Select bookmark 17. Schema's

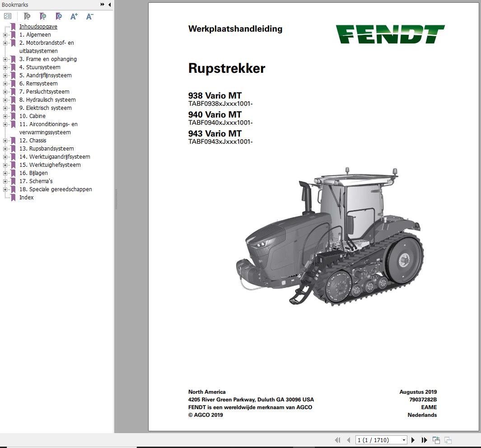tap(36, 181)
